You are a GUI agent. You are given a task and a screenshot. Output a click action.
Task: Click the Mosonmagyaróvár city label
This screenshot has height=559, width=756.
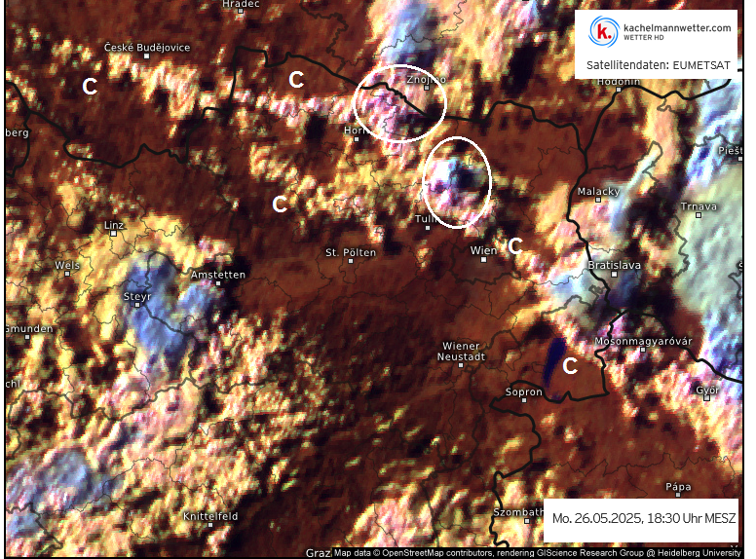(x=643, y=341)
